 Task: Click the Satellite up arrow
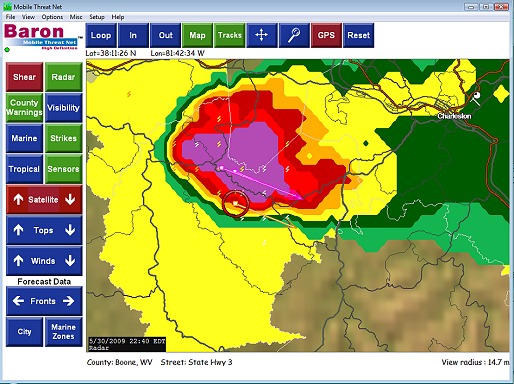point(18,199)
